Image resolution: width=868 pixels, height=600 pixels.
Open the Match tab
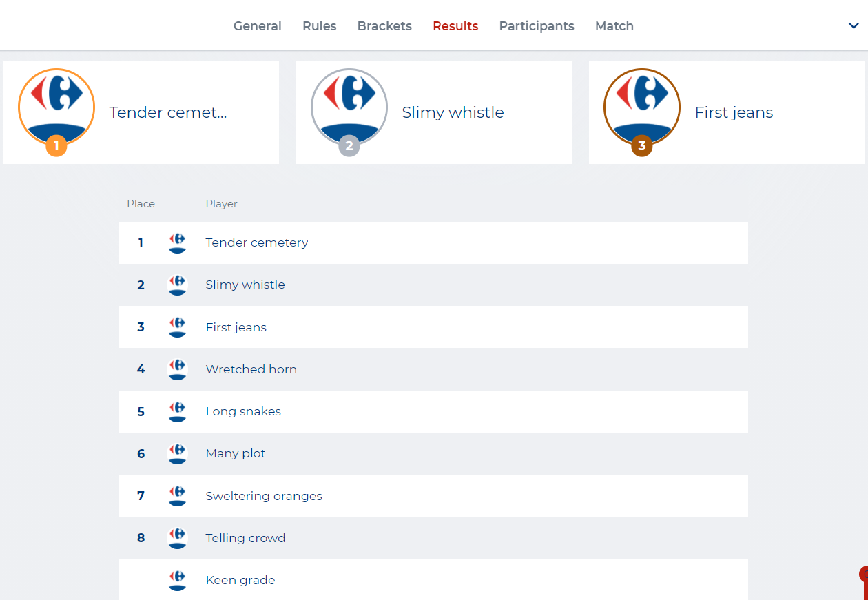click(x=614, y=26)
